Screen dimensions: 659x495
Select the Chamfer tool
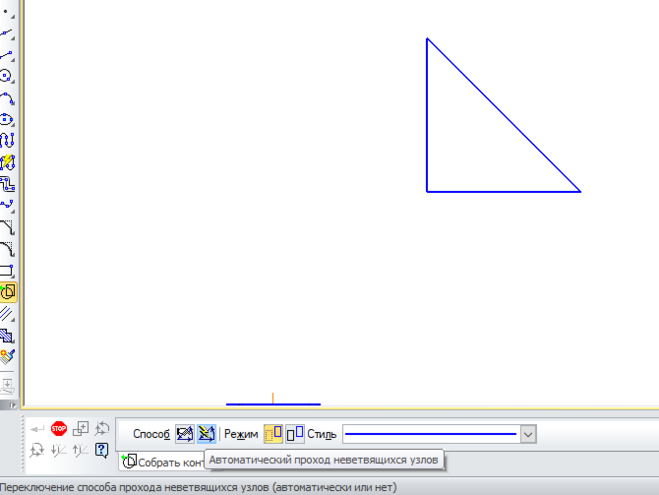7,227
